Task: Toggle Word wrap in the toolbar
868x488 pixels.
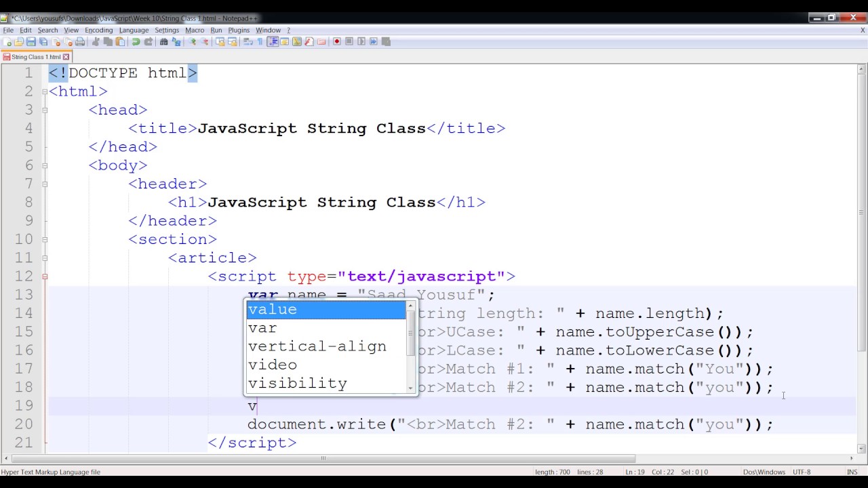Action: pyautogui.click(x=248, y=42)
